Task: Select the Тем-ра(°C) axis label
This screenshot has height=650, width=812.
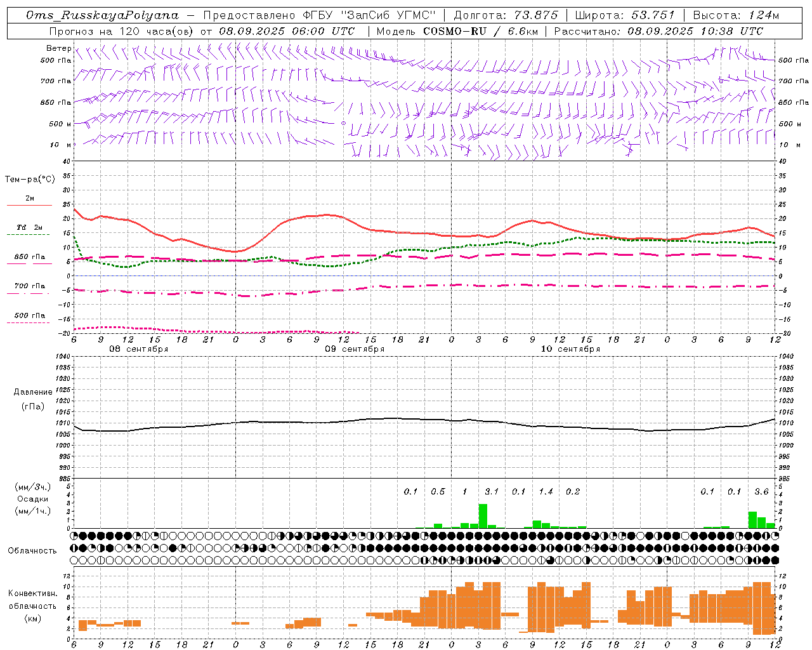Action: [30, 180]
